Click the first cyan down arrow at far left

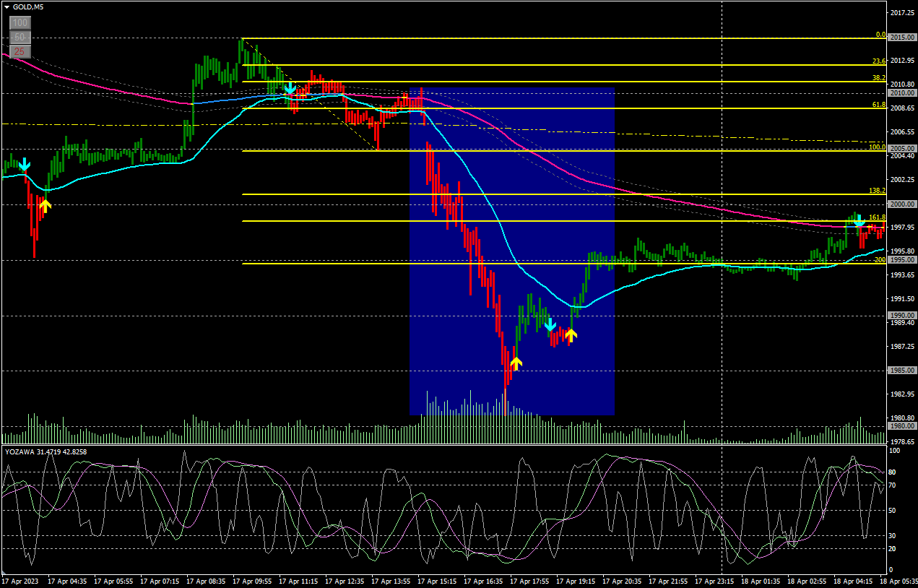[x=25, y=165]
